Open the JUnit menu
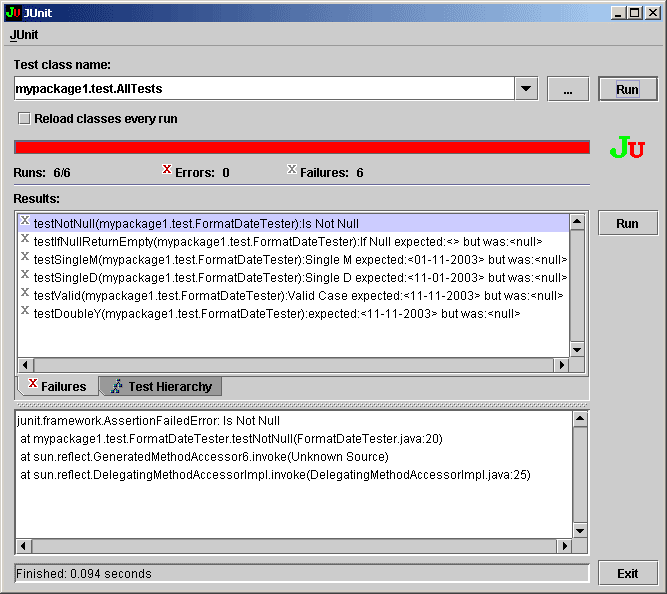 point(24,34)
